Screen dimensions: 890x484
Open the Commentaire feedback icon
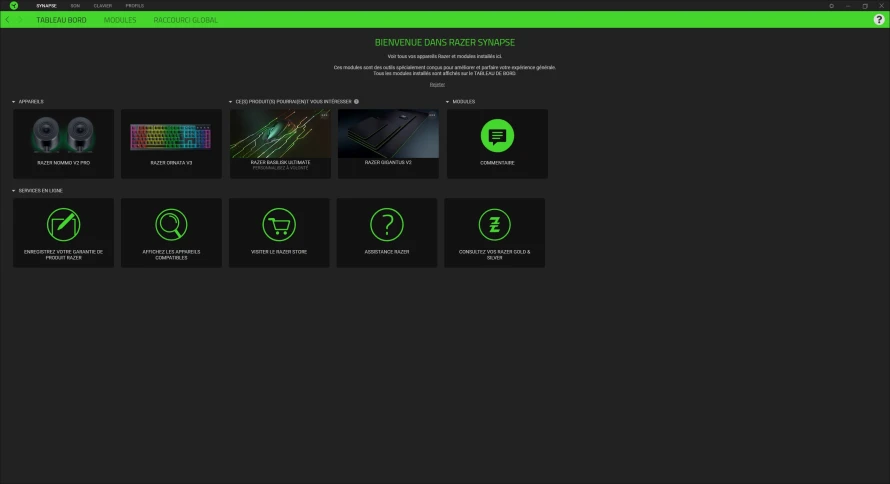coord(497,136)
